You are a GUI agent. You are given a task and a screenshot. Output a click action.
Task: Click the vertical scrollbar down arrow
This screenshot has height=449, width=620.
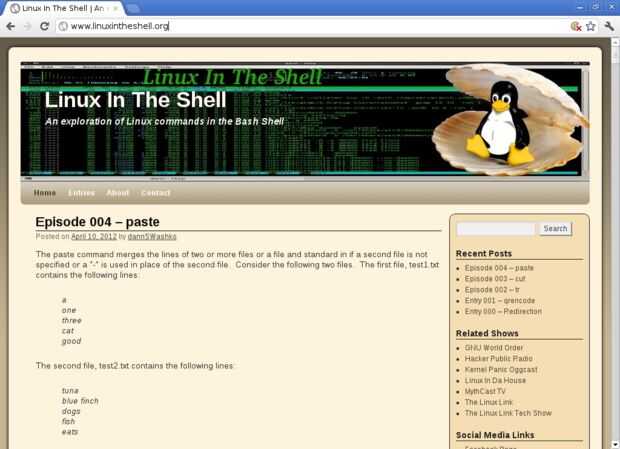point(615,444)
